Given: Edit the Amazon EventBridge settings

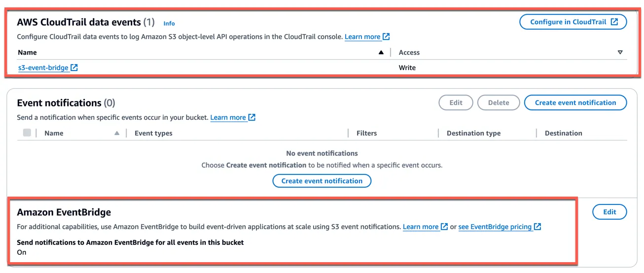Looking at the screenshot, I should click(609, 212).
